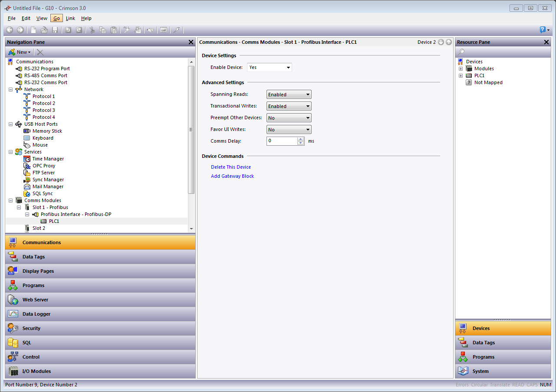Open the Favor UI Writes dropdown
556x392 pixels.
pyautogui.click(x=289, y=130)
